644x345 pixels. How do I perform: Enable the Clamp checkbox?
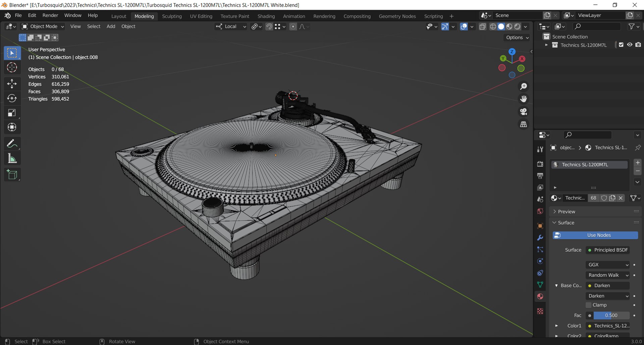[x=589, y=305]
